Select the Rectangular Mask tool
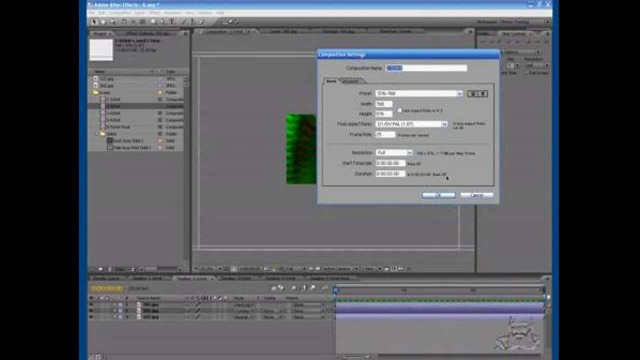 click(154, 22)
